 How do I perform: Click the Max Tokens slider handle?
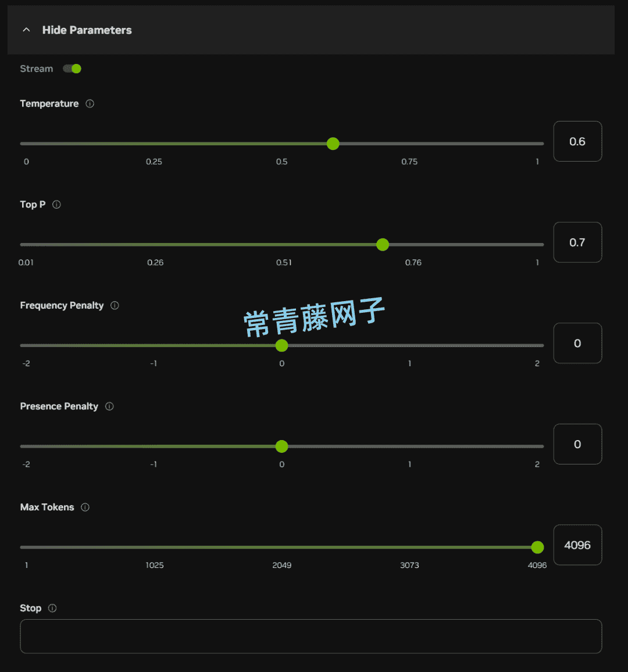[537, 547]
